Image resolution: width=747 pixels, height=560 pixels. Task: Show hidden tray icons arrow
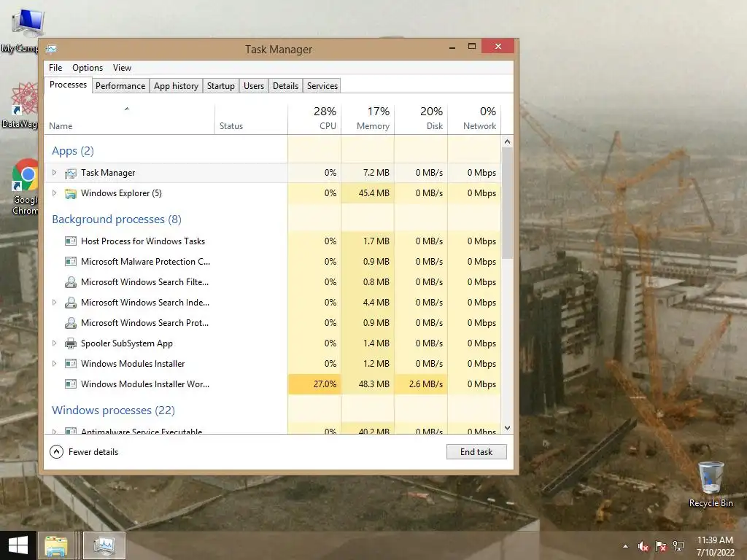point(625,546)
